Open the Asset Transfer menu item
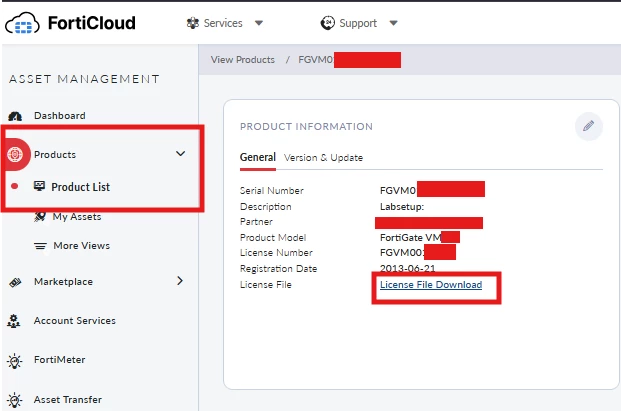Viewport: 621px width, 411px height. coord(68,400)
